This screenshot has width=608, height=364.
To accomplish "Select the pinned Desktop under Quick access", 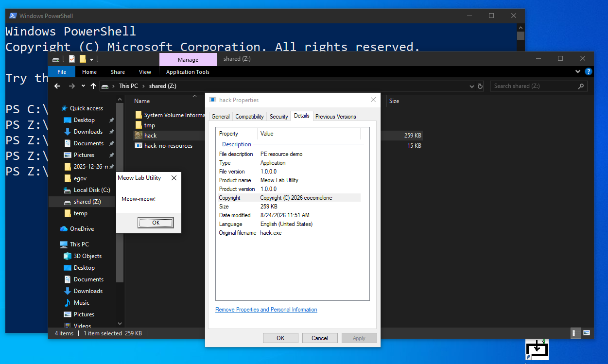I will [84, 120].
